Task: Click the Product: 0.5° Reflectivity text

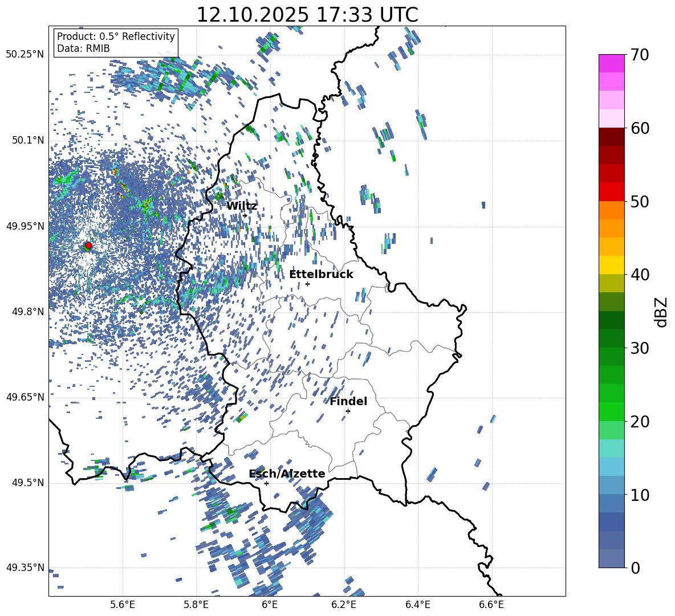Action: 116,36
